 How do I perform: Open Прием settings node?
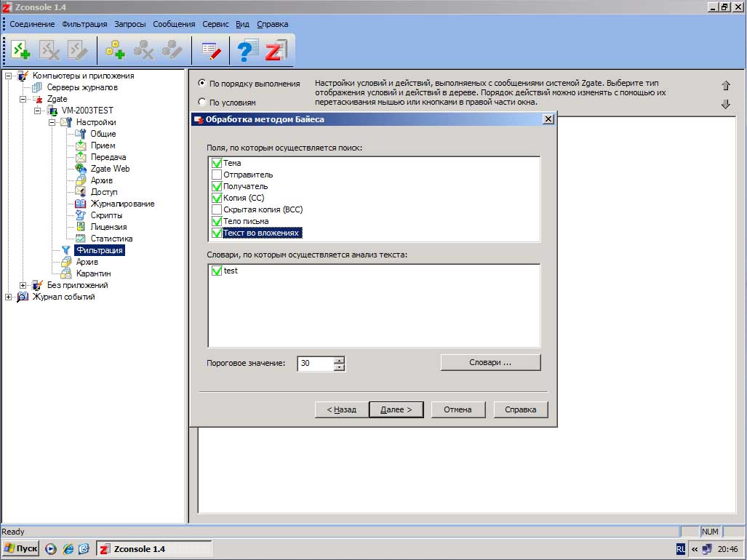click(x=103, y=145)
